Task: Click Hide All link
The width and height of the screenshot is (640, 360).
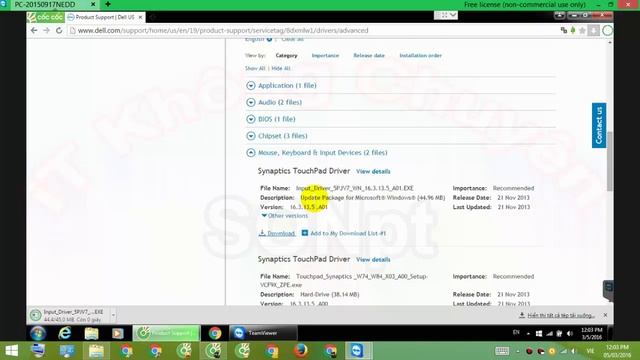Action: point(281,68)
